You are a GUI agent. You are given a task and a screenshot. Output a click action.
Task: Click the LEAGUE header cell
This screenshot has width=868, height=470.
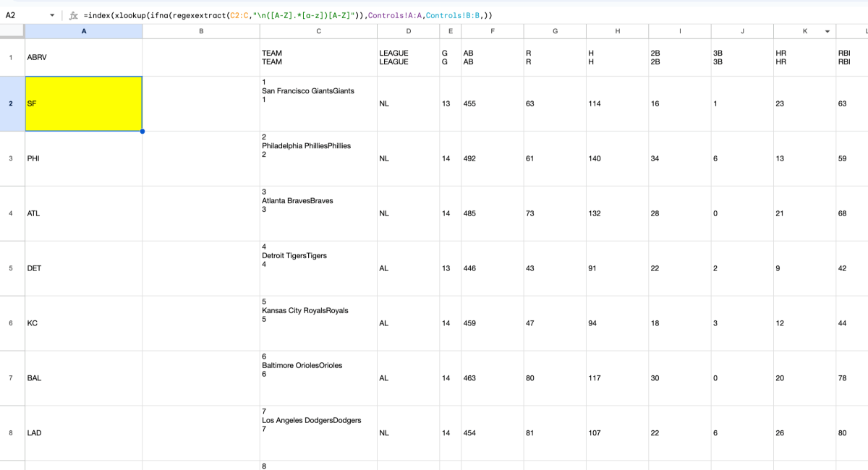pyautogui.click(x=409, y=57)
